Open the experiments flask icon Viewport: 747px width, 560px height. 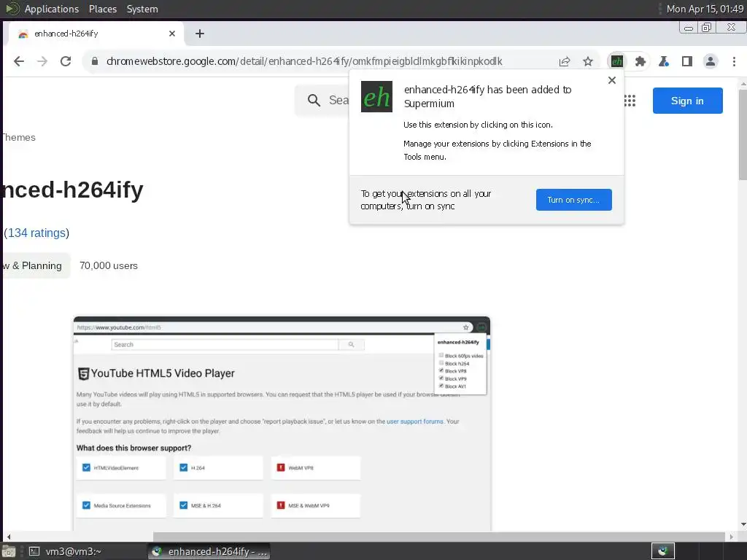pos(664,61)
